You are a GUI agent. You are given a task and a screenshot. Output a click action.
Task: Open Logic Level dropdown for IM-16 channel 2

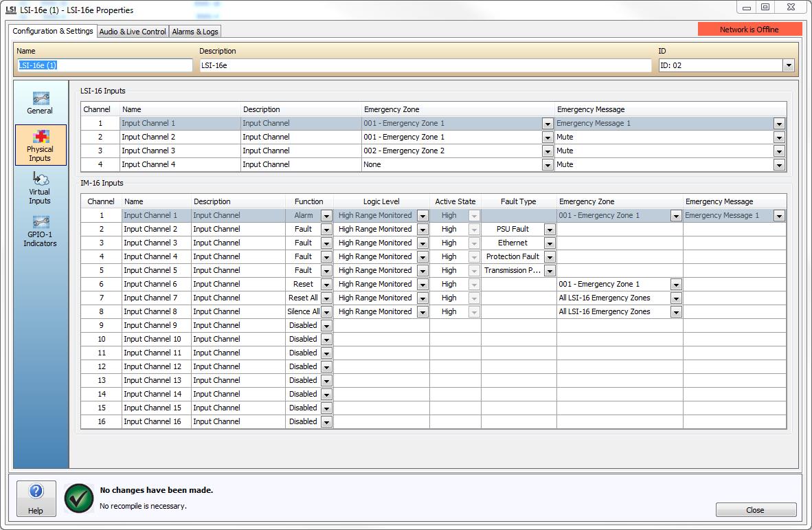point(422,230)
